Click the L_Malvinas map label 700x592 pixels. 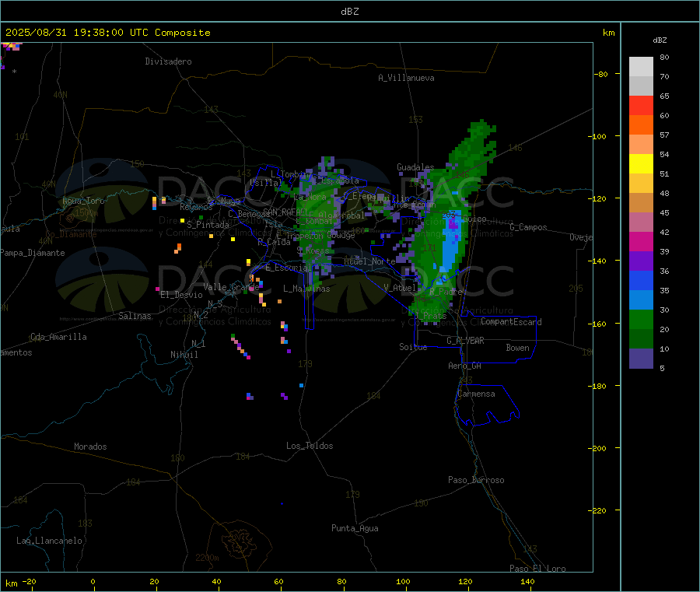point(306,289)
